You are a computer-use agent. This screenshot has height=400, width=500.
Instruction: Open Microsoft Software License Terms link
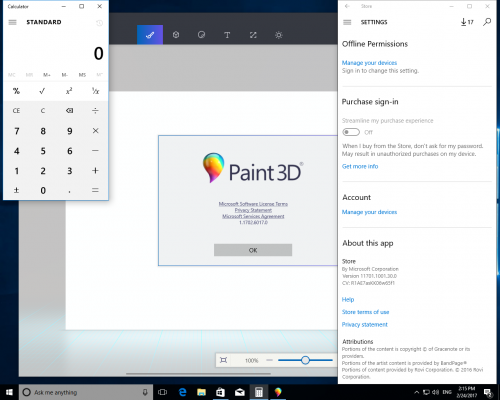point(253,204)
